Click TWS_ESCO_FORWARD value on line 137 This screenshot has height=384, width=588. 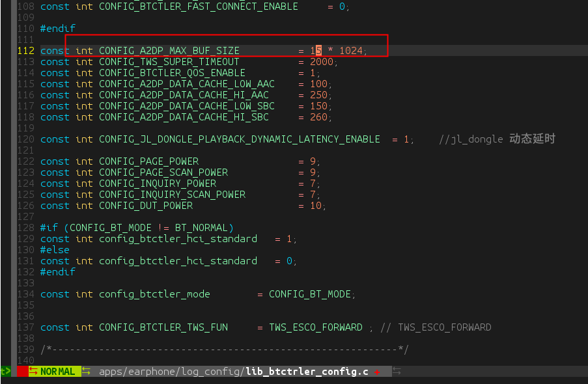[x=316, y=327]
